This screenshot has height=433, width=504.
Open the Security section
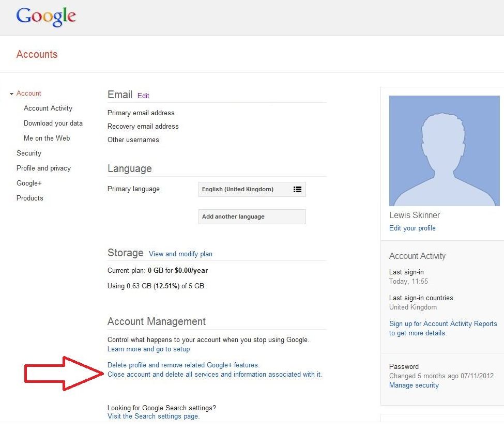point(29,153)
